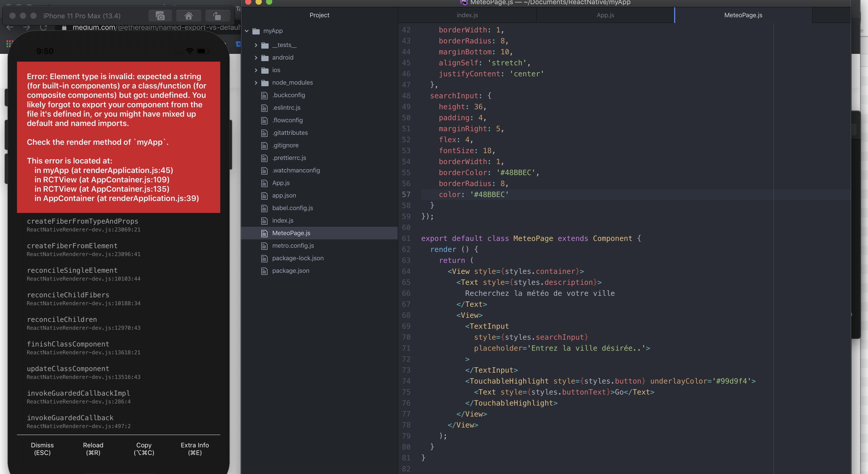Reload the app from the error screen
This screenshot has height=474, width=868.
(x=93, y=449)
